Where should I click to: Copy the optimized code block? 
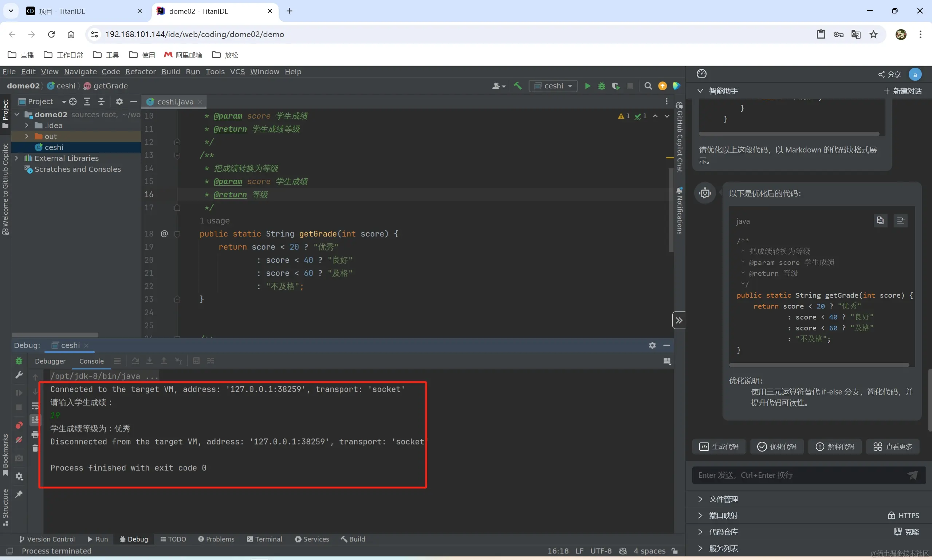pyautogui.click(x=880, y=221)
